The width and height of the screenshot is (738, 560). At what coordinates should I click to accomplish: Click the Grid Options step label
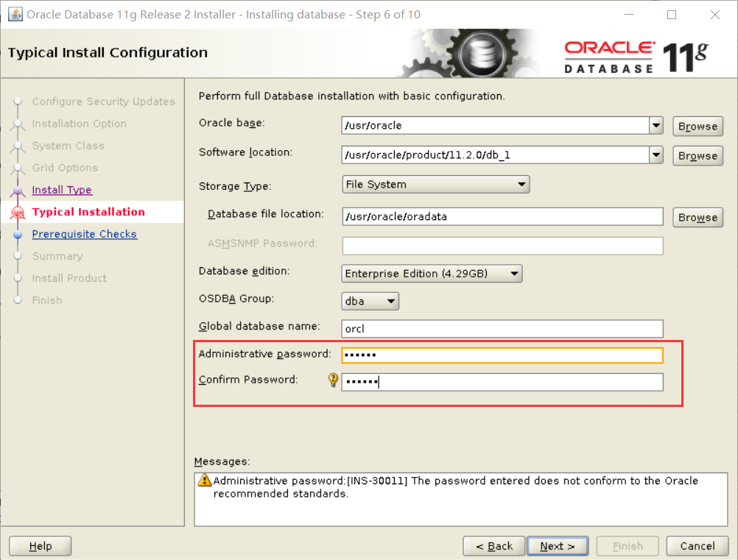[65, 168]
